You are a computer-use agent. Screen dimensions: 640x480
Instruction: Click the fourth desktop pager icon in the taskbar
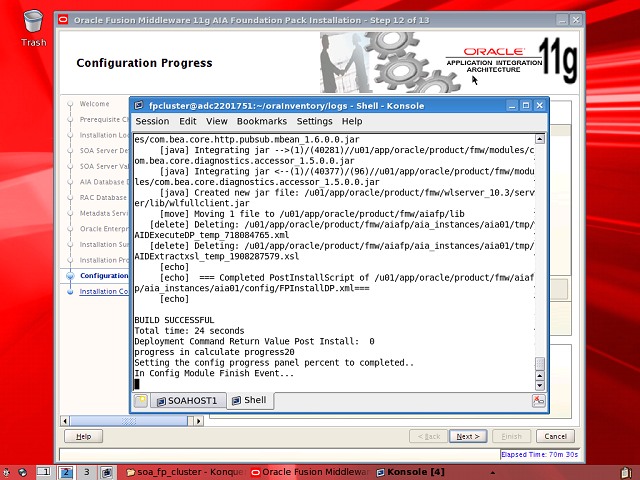pos(107,472)
